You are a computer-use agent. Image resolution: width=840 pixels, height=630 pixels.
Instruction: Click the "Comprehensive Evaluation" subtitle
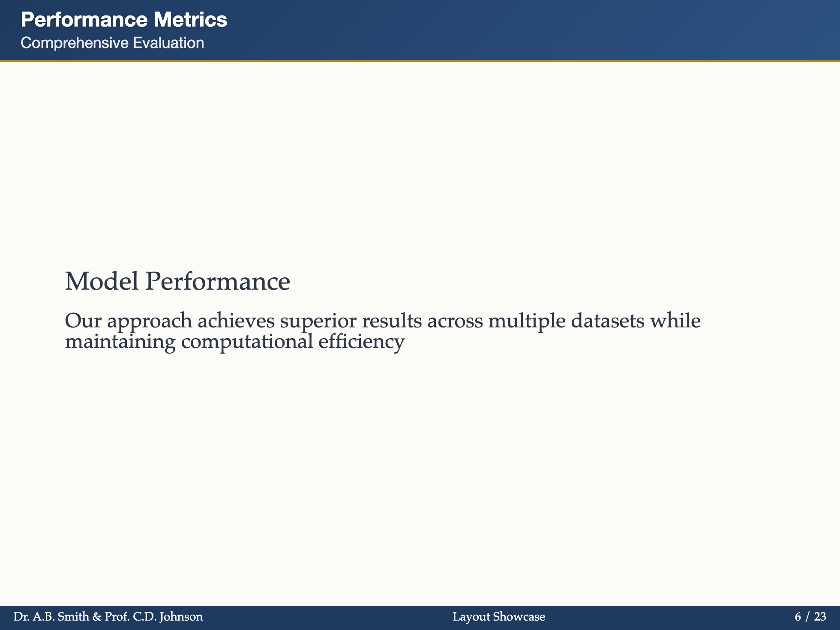(112, 43)
